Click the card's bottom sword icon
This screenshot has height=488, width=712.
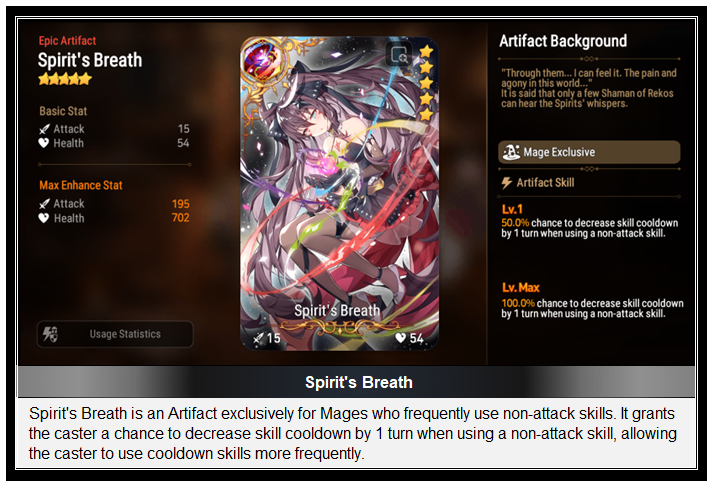(x=258, y=338)
